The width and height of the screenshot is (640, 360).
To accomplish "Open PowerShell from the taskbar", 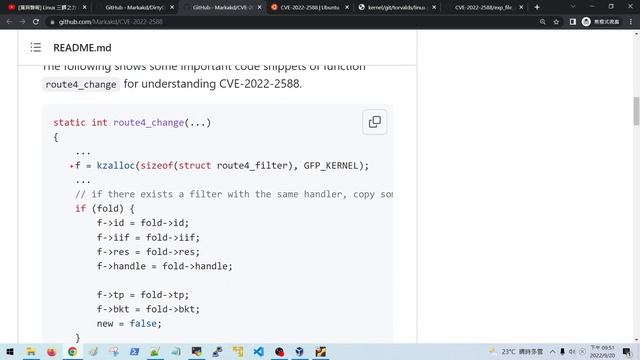I will point(134,351).
